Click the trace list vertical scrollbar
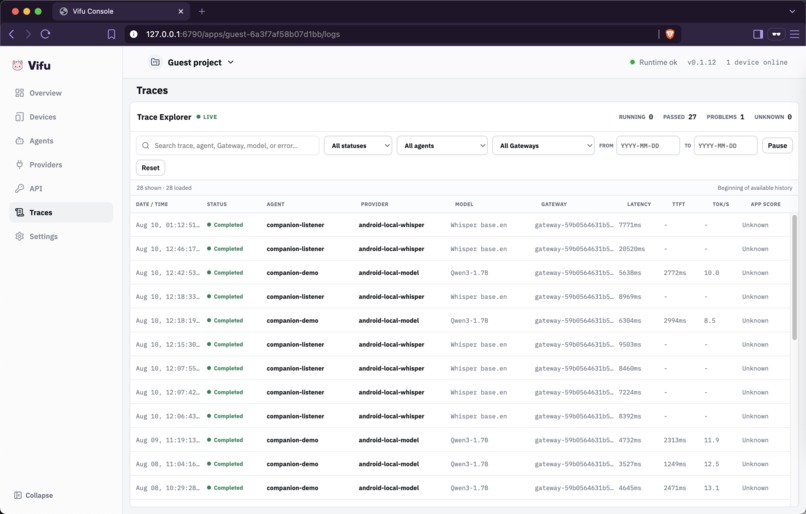806x514 pixels. click(x=794, y=278)
